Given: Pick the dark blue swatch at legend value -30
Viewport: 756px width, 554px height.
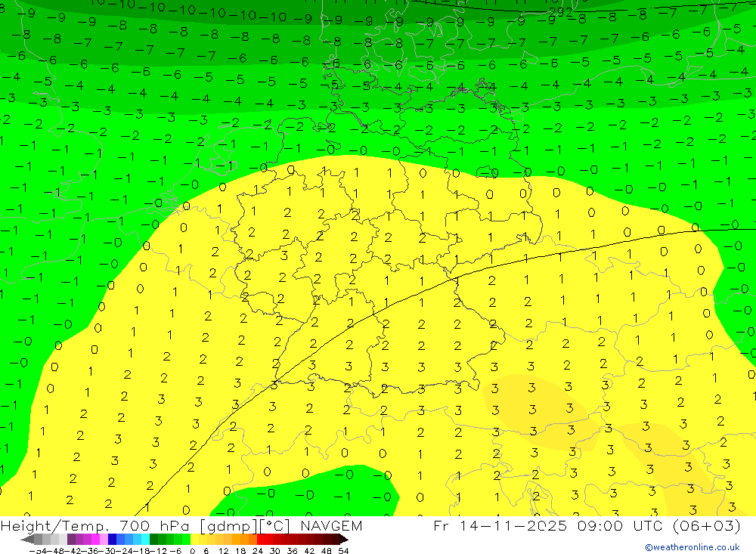Looking at the screenshot, I should (112, 540).
